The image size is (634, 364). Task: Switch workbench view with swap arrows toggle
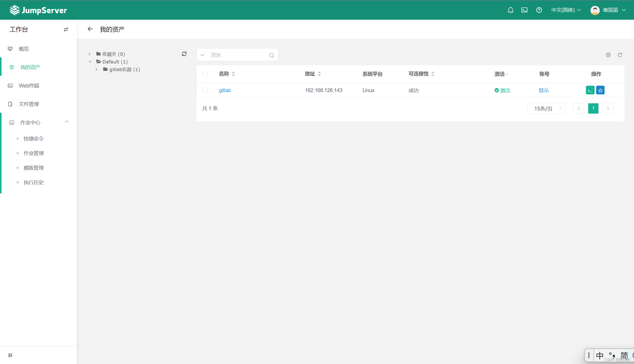coord(66,29)
